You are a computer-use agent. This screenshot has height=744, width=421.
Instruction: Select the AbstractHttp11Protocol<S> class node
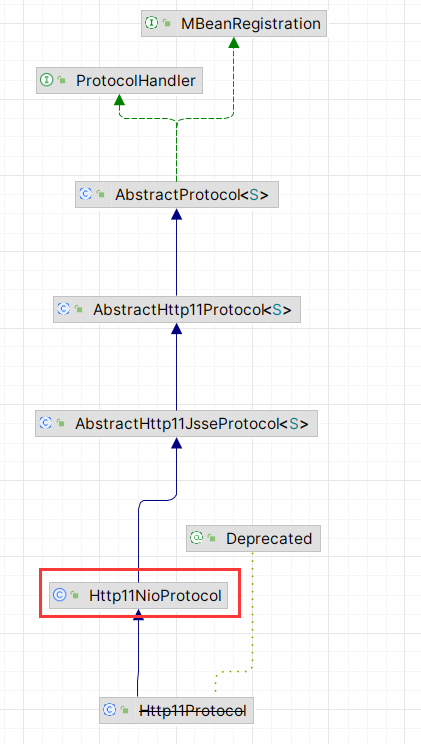coord(177,310)
